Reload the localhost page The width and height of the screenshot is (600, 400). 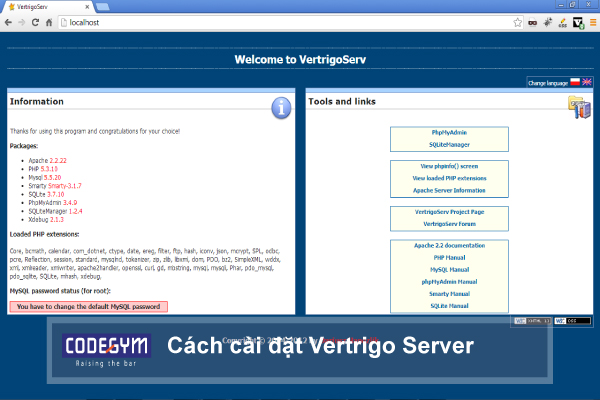(x=35, y=23)
